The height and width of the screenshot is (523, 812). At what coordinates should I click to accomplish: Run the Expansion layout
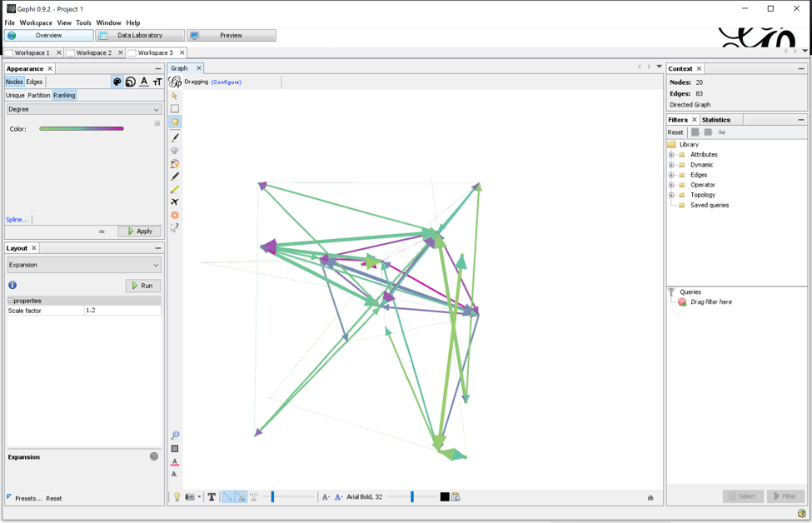[142, 285]
